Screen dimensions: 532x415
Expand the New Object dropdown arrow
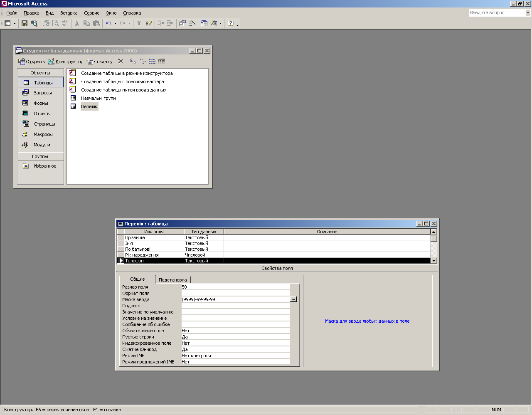point(220,23)
